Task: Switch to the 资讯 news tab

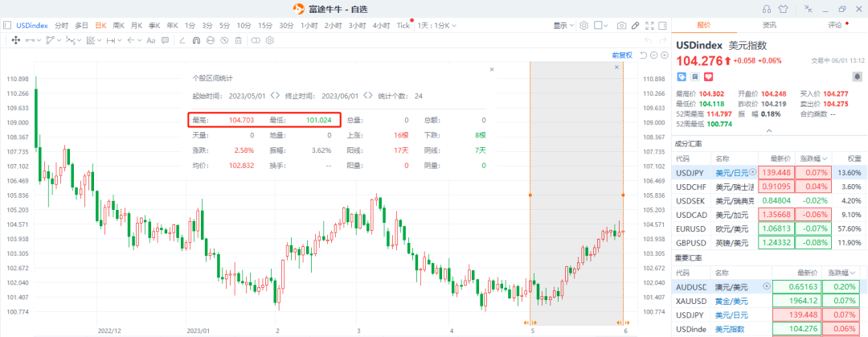Action: tap(769, 25)
